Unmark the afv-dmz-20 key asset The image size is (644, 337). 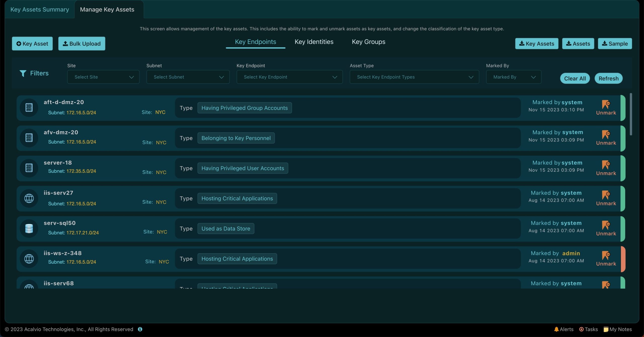click(x=606, y=138)
